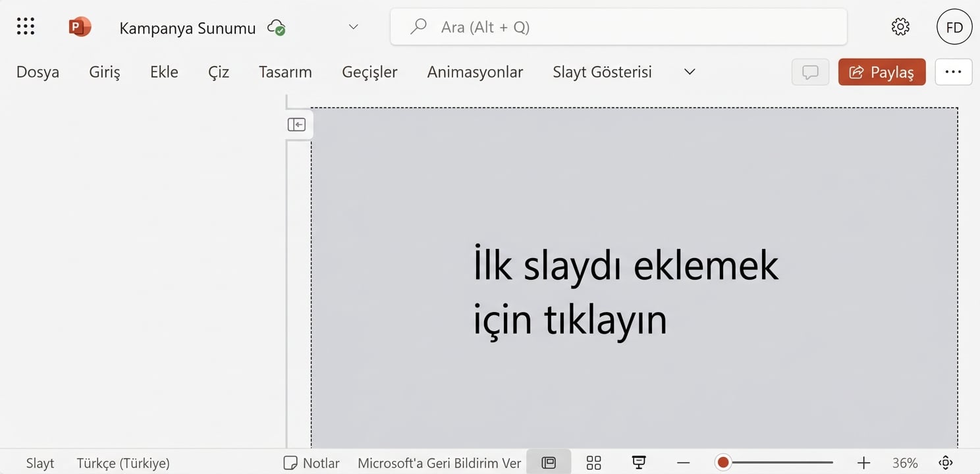Open the Comments panel
This screenshot has width=980, height=474.
point(810,72)
